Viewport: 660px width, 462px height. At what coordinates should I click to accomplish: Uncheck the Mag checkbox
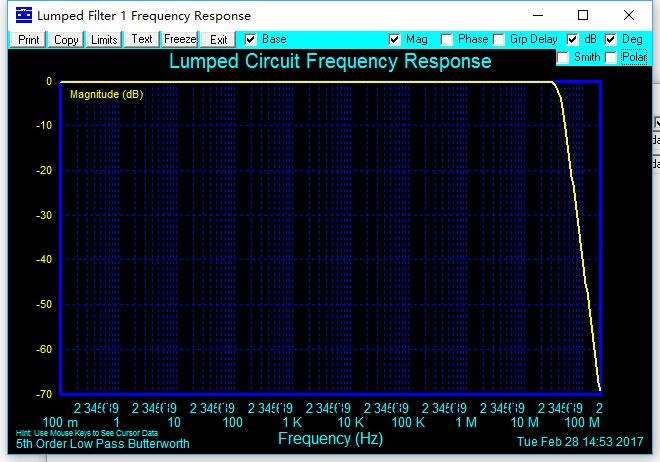coord(394,40)
